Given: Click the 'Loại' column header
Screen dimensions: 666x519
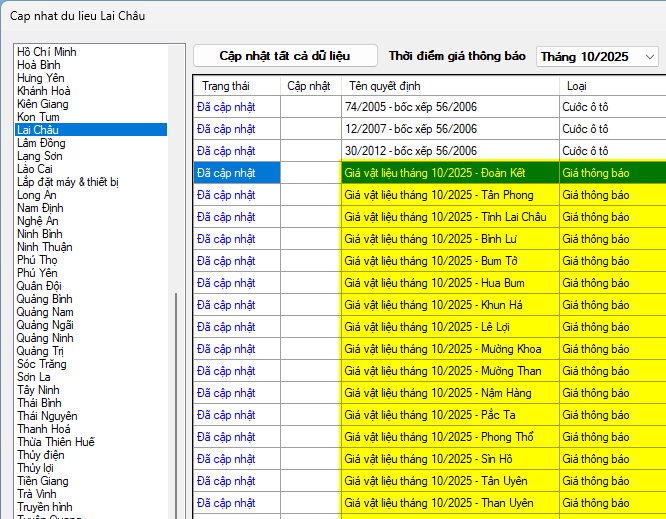Looking at the screenshot, I should [577, 86].
